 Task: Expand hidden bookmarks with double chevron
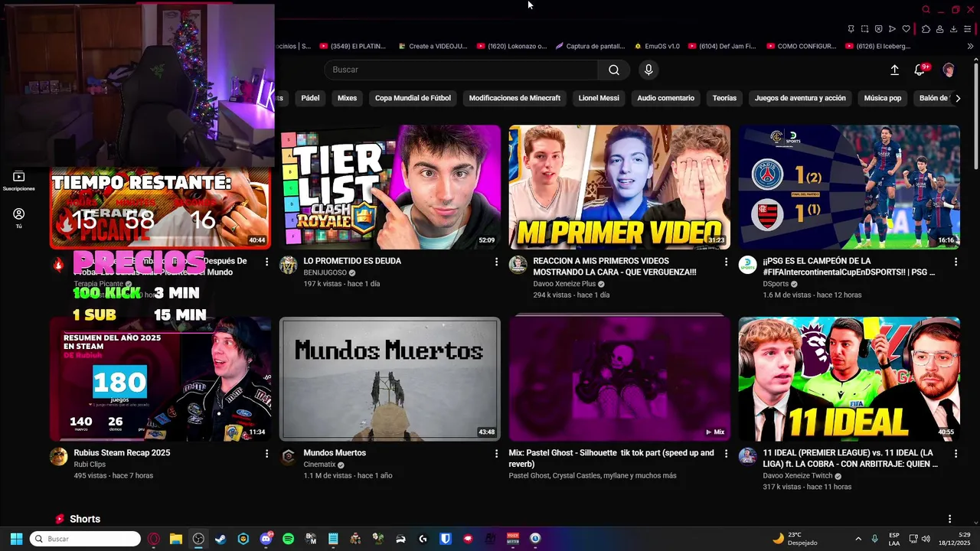click(970, 46)
